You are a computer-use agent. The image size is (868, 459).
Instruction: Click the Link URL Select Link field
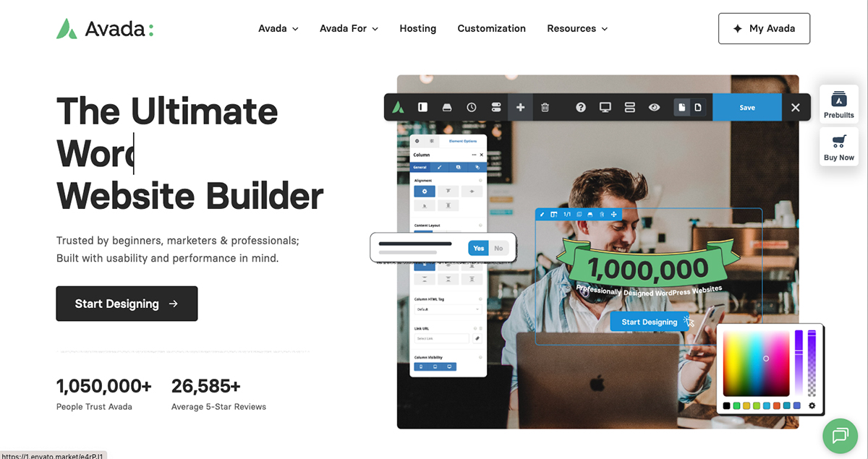tap(441, 338)
